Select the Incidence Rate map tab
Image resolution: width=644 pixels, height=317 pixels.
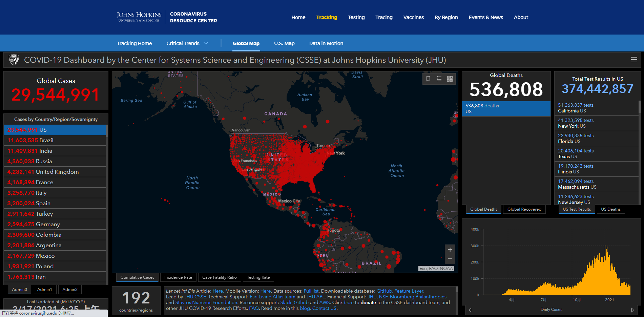178,277
